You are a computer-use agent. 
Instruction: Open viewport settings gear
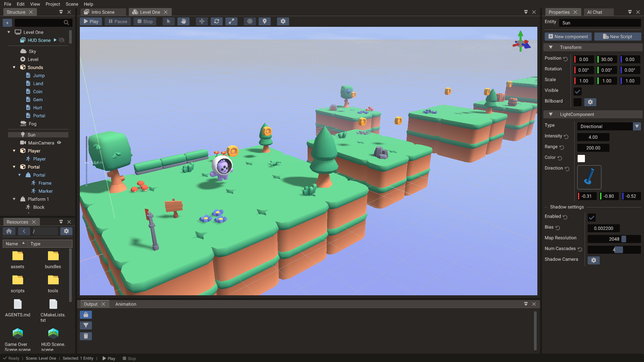[x=283, y=21]
